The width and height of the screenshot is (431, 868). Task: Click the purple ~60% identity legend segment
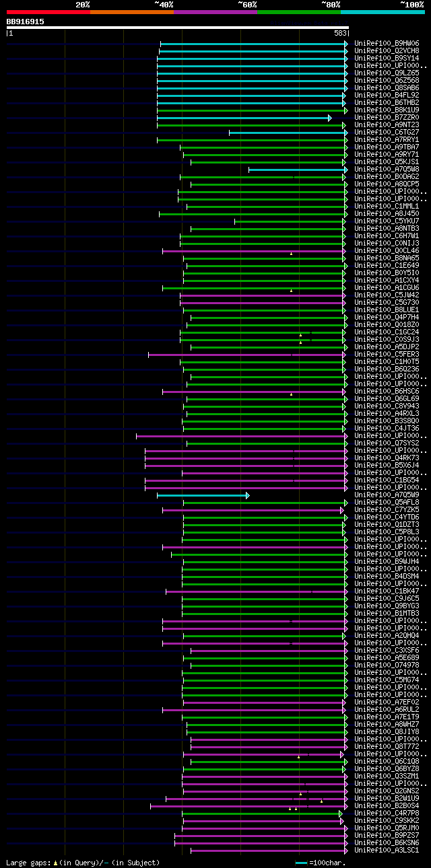click(215, 12)
